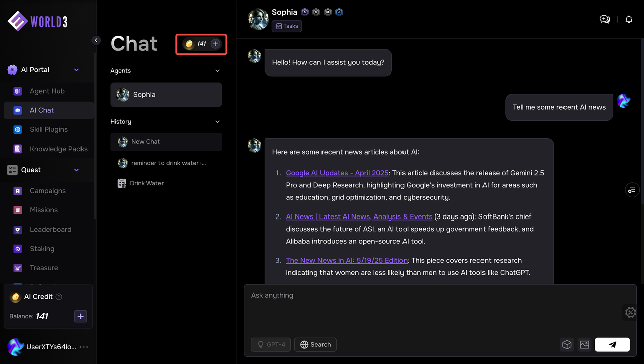Open the message outline list icon
Viewport: 644px width, 364px height.
tap(632, 190)
